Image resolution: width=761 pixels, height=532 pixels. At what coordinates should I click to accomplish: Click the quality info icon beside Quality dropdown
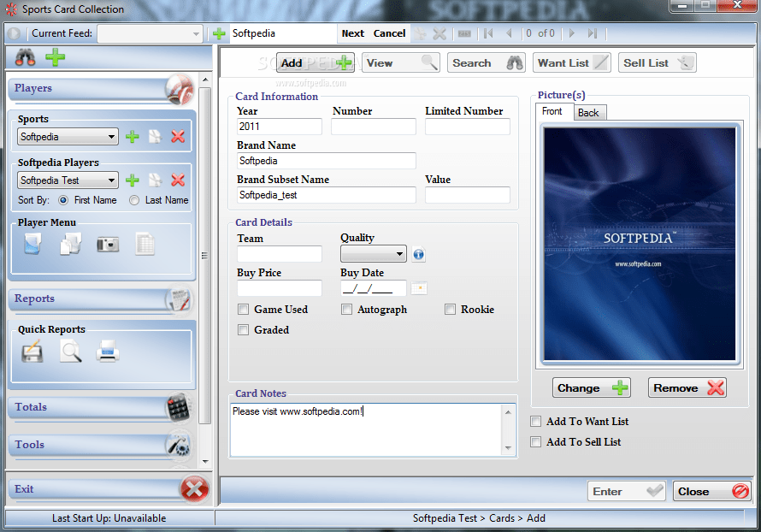[418, 254]
